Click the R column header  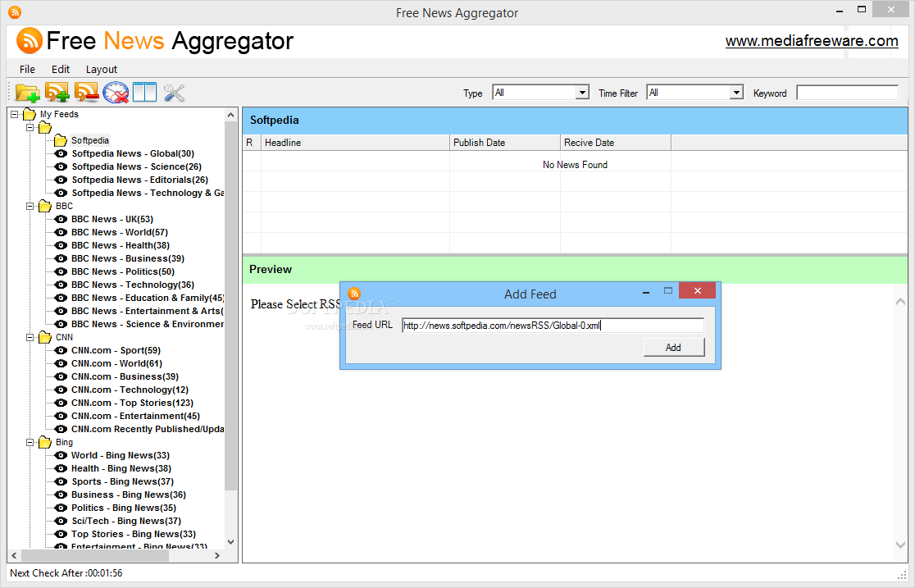click(252, 143)
